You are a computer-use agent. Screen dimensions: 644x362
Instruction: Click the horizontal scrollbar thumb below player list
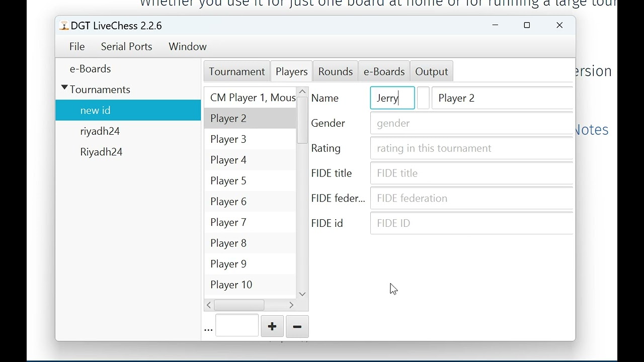click(239, 305)
